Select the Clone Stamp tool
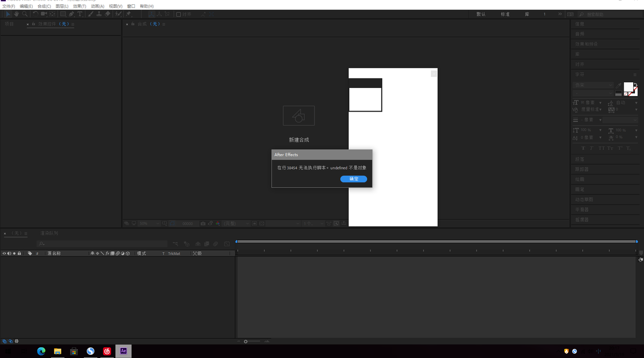644x358 pixels. pos(99,14)
